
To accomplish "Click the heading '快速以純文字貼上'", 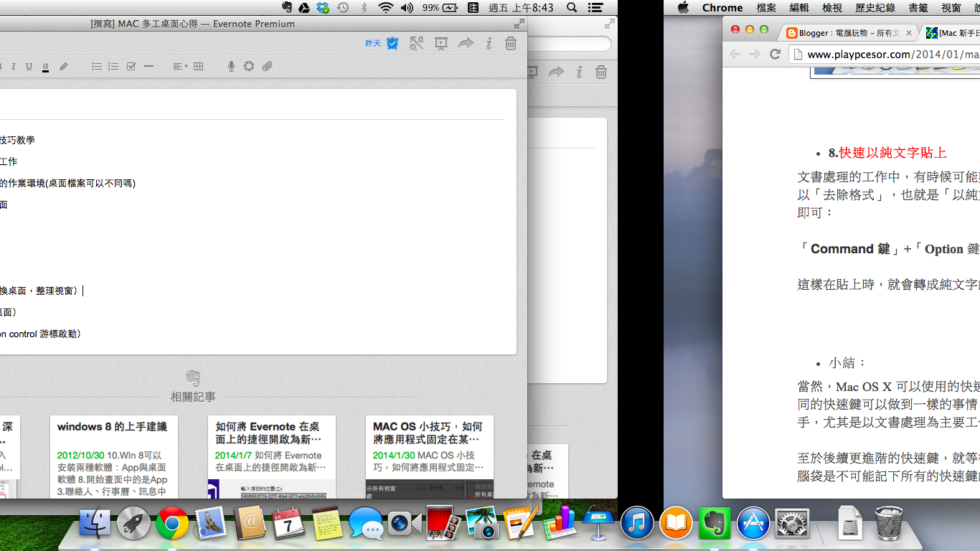I will pos(893,153).
